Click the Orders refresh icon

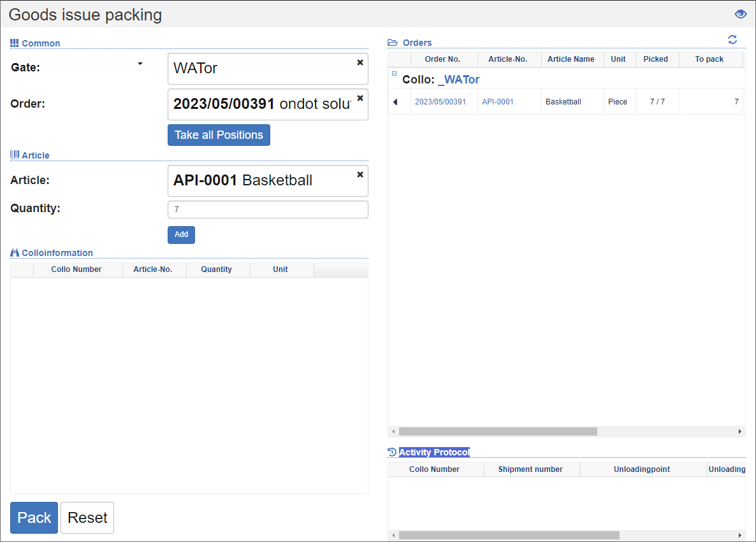732,40
